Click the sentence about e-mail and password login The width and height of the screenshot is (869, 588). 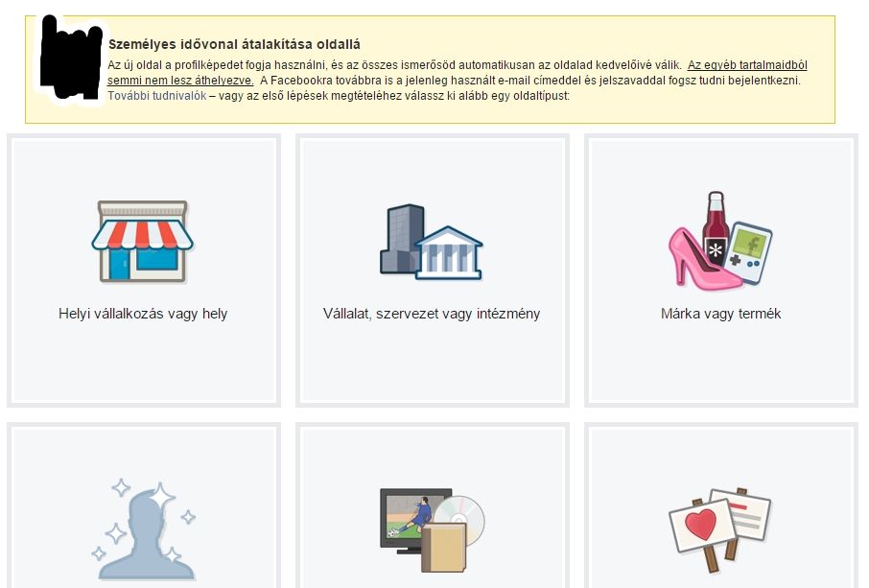[x=530, y=81]
